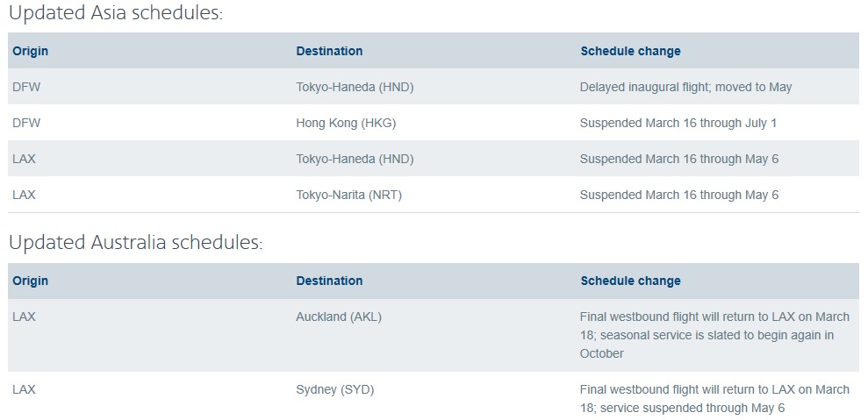Click the Sydney service suspended schedule text
The width and height of the screenshot is (868, 420).
[714, 399]
